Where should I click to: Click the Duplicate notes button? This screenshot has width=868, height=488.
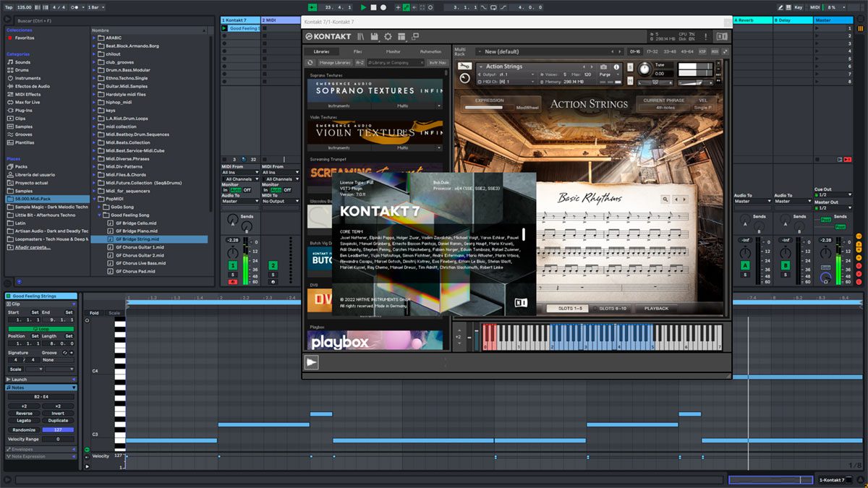coord(58,421)
